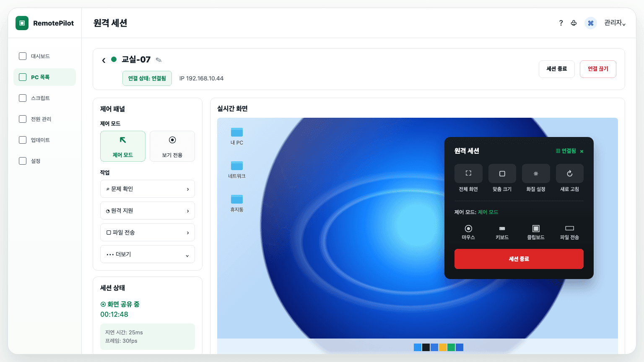Screen dimensions: 644x362
Task: Open 대시보드 in the sidebar
Action: tap(45, 56)
